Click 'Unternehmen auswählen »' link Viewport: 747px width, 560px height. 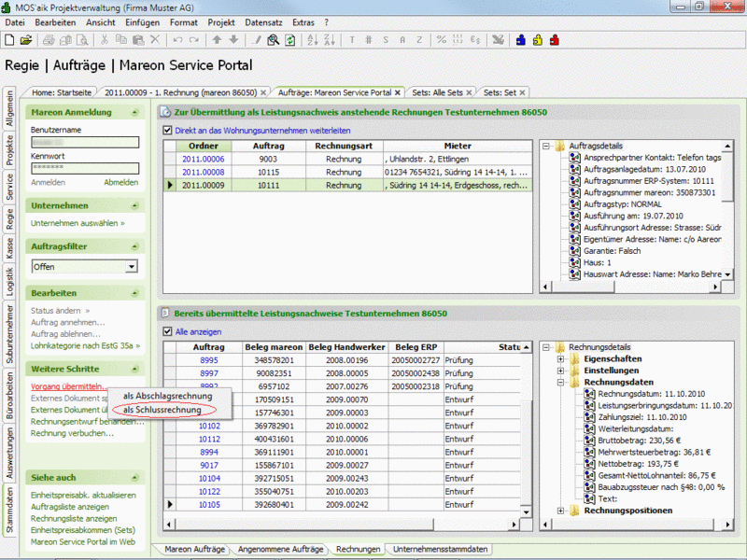coord(78,223)
